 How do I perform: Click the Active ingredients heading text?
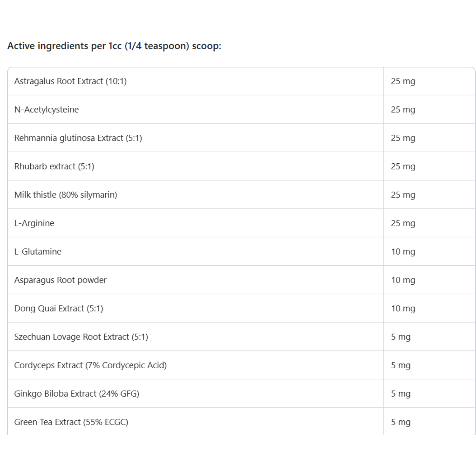point(114,46)
